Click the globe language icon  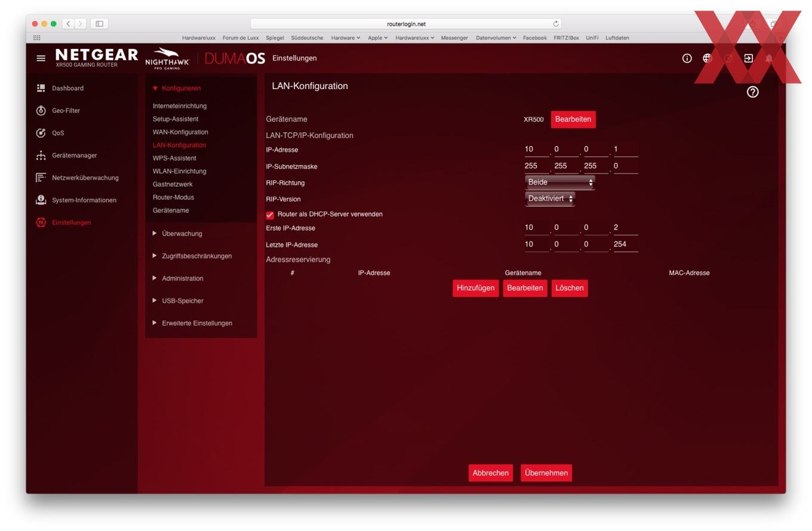tap(707, 58)
